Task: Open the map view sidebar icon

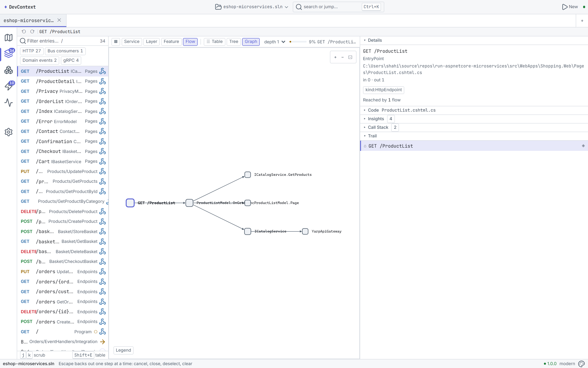Action: point(9,37)
